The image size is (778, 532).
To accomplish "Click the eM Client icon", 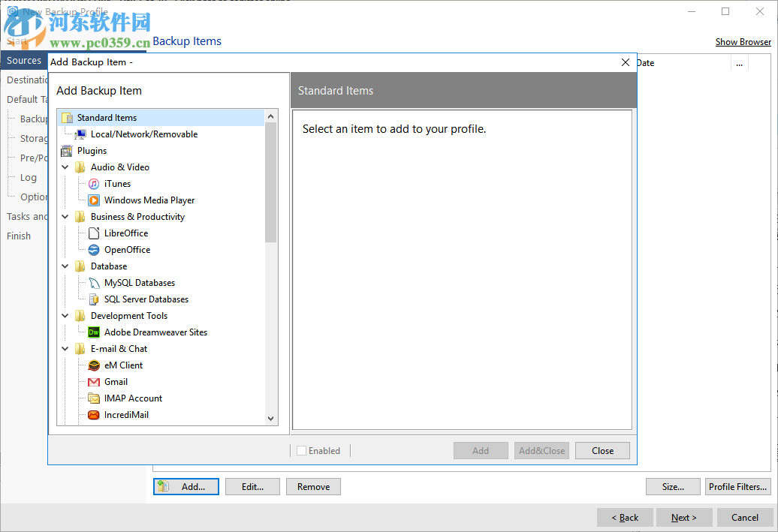I will [94, 365].
